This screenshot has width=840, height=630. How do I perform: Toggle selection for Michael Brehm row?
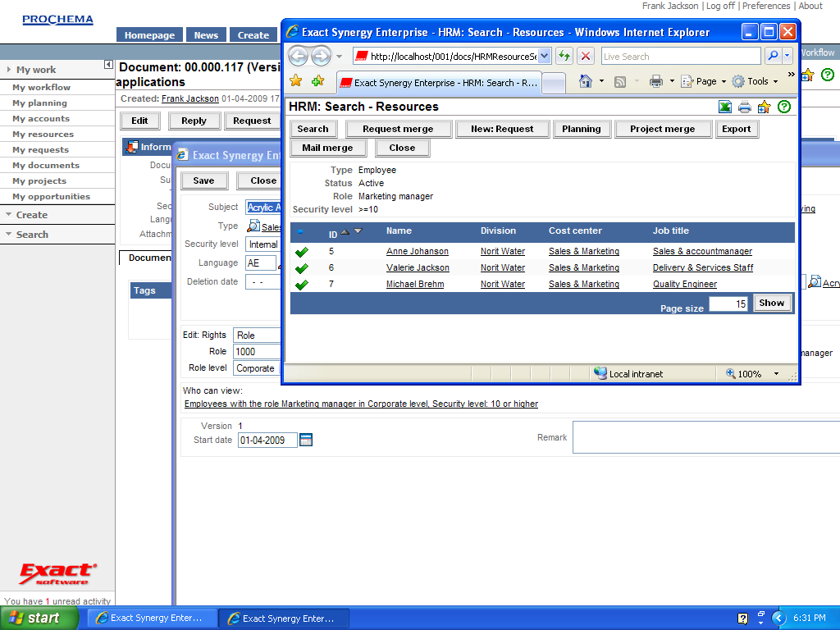point(302,285)
